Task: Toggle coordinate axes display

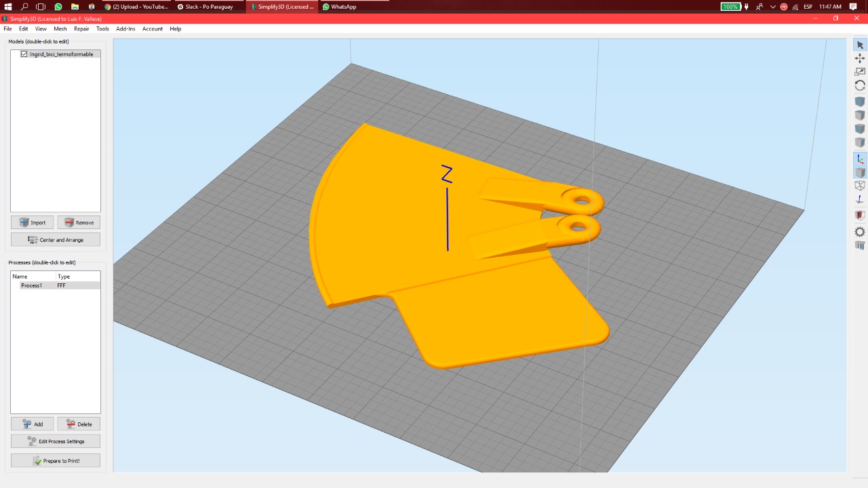Action: 860,159
